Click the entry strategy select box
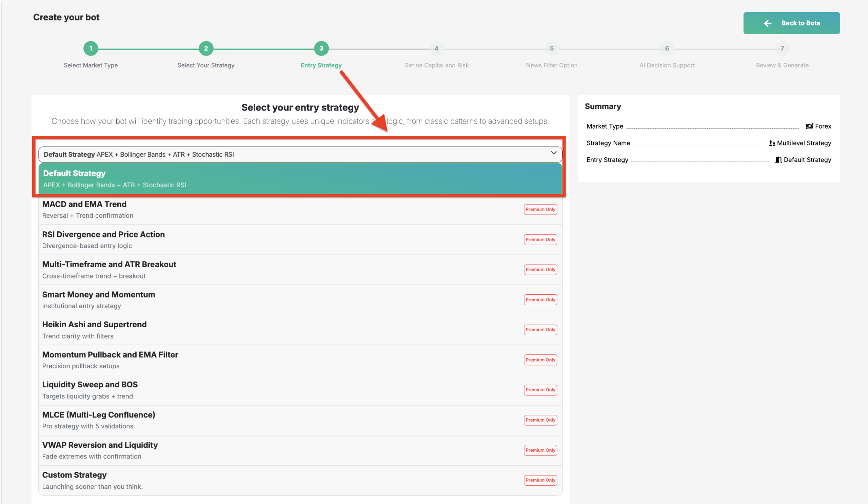868x504 pixels. pyautogui.click(x=296, y=155)
